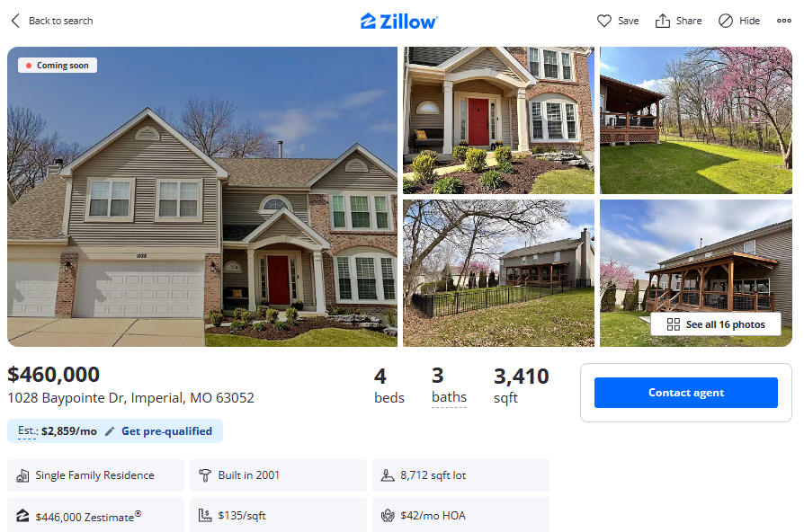
Task: Click the Contact agent button
Action: click(686, 393)
